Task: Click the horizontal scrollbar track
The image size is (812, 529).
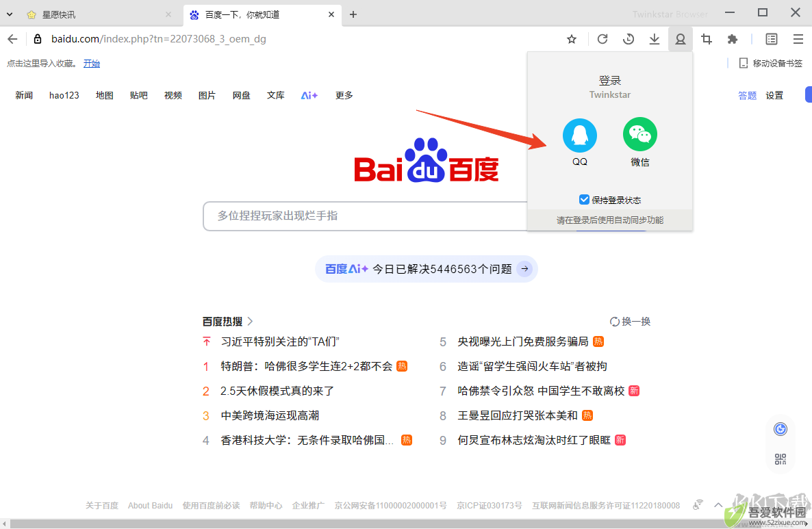Action: coord(406,524)
